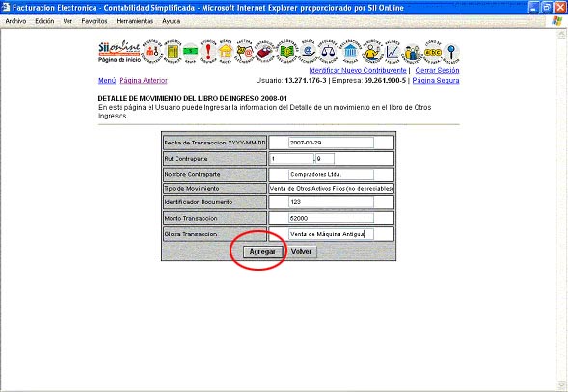Open the green banknote Renta icon
The width and height of the screenshot is (568, 392).
click(191, 52)
